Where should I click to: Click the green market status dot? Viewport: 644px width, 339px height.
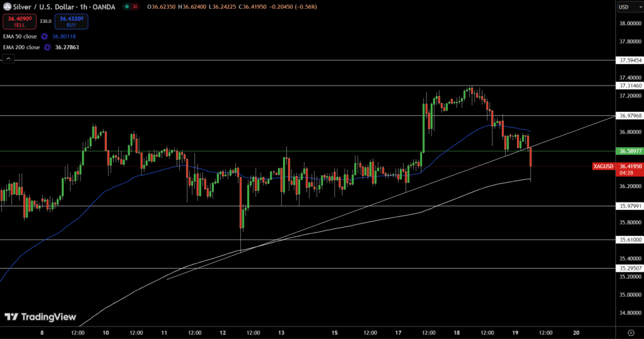click(127, 7)
